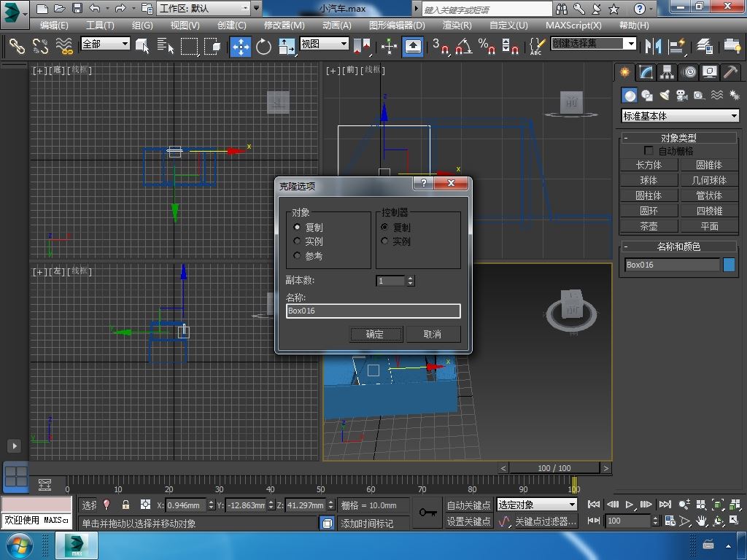Select the Move tool in the toolbar
Image resolution: width=747 pixels, height=560 pixels.
coord(241,47)
